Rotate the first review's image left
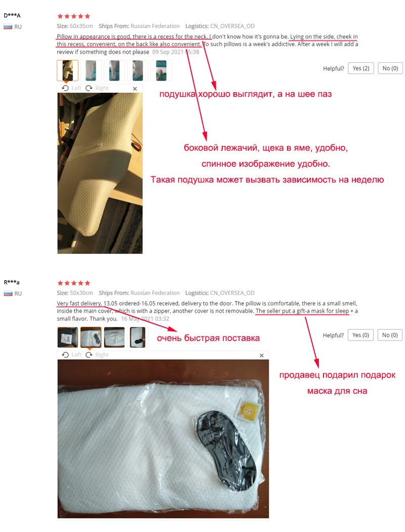 pyautogui.click(x=71, y=88)
